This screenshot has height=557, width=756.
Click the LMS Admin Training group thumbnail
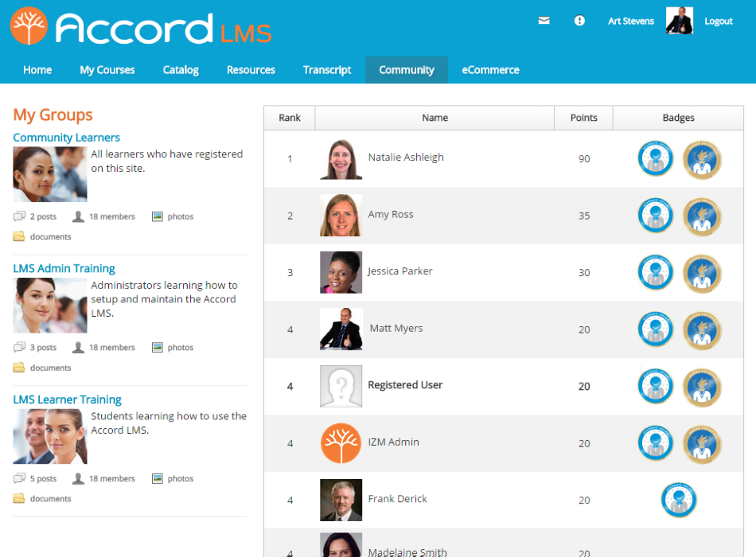tap(50, 306)
